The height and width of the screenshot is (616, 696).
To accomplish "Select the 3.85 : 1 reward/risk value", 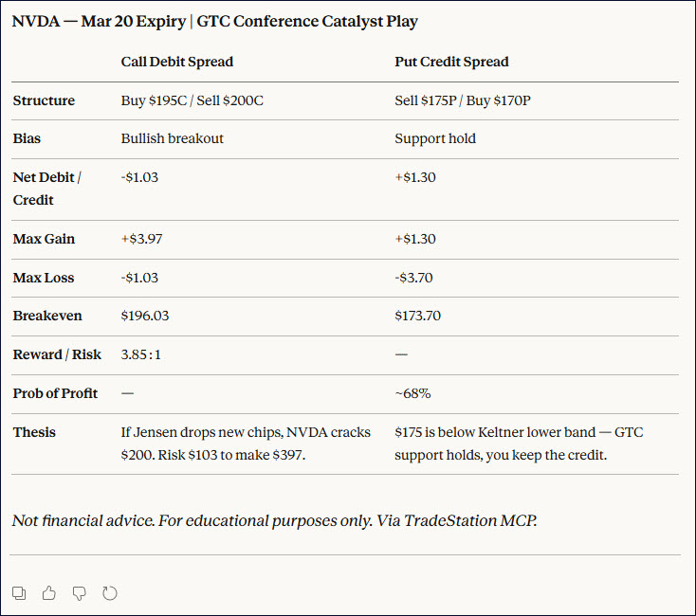I will click(x=142, y=354).
